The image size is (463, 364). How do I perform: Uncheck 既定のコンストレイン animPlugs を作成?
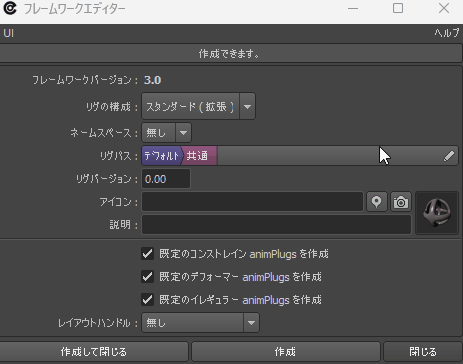[147, 254]
